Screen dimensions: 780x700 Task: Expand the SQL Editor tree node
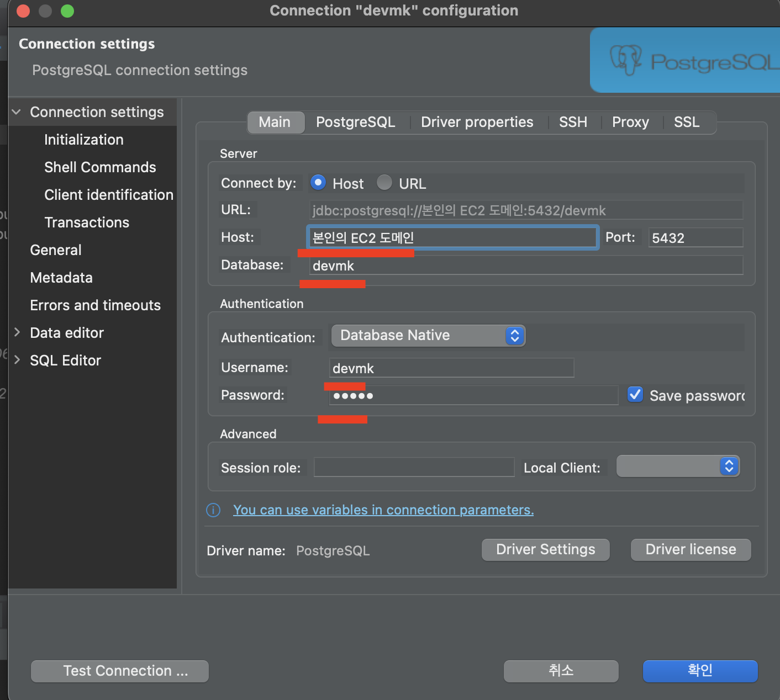(17, 360)
